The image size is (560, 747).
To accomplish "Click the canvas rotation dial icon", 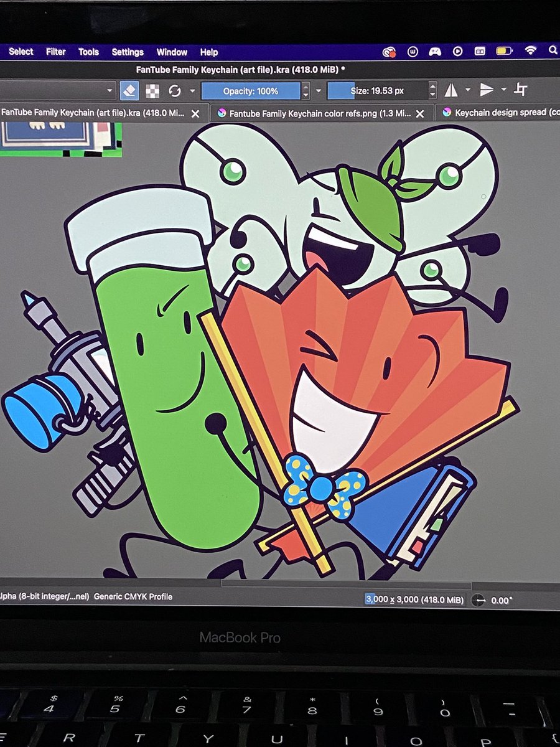I will [x=478, y=600].
